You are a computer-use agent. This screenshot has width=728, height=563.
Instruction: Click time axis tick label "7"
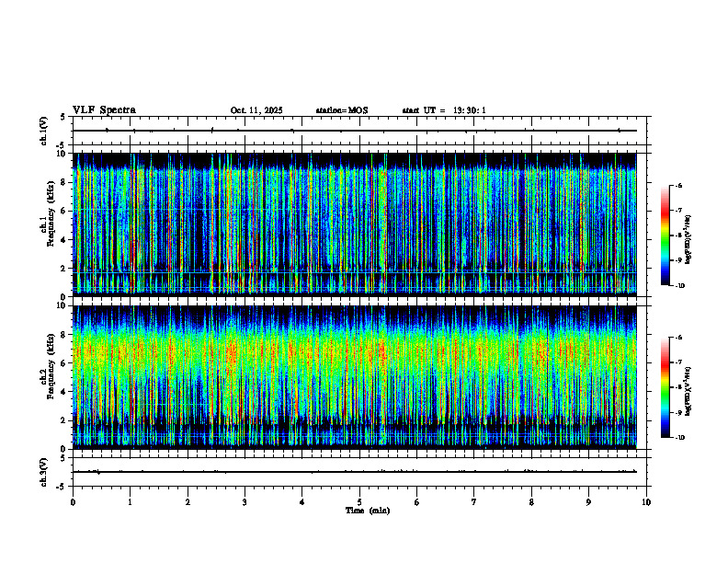474,502
